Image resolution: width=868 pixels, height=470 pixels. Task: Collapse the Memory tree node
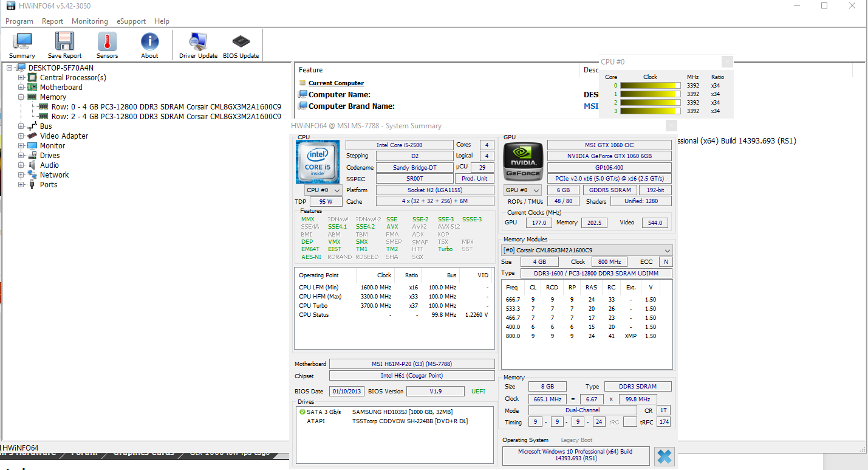click(x=21, y=97)
